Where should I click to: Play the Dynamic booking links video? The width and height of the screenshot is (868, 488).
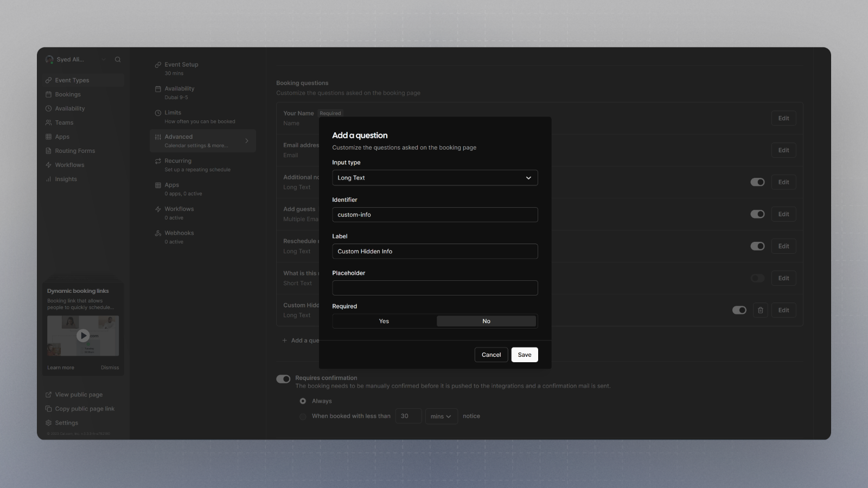[83, 336]
